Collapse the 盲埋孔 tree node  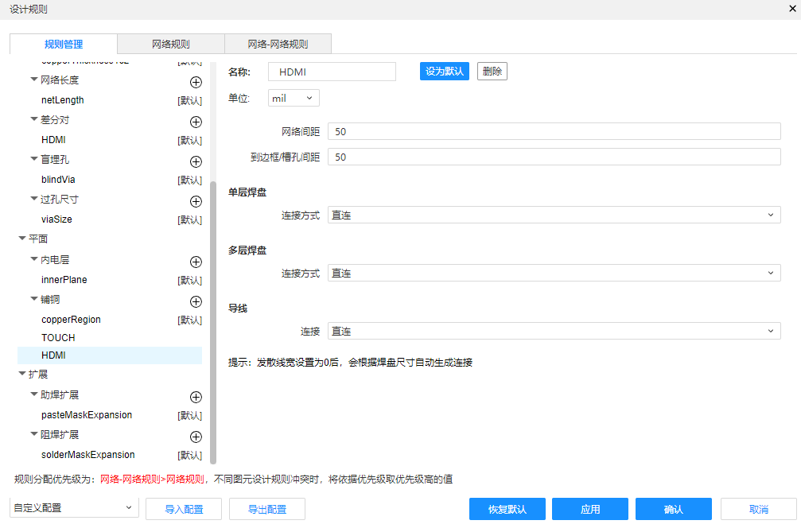(34, 159)
